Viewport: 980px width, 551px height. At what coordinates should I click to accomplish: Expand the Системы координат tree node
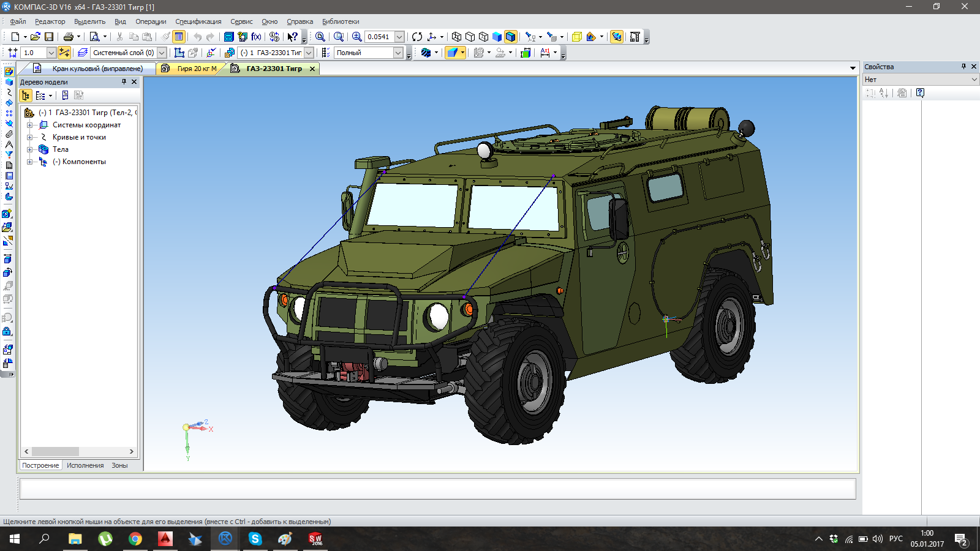pyautogui.click(x=29, y=125)
